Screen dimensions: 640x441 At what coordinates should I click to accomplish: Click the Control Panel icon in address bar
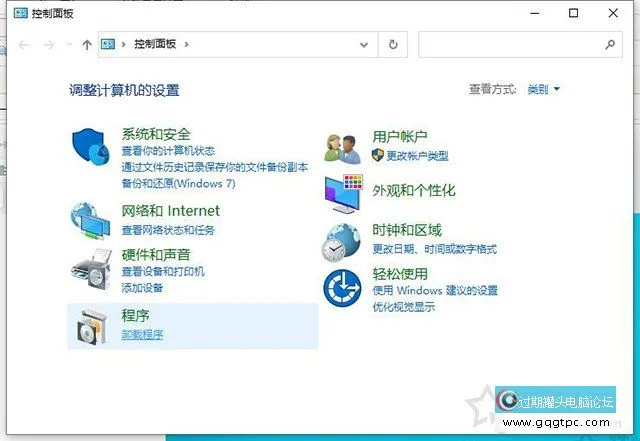pyautogui.click(x=108, y=44)
